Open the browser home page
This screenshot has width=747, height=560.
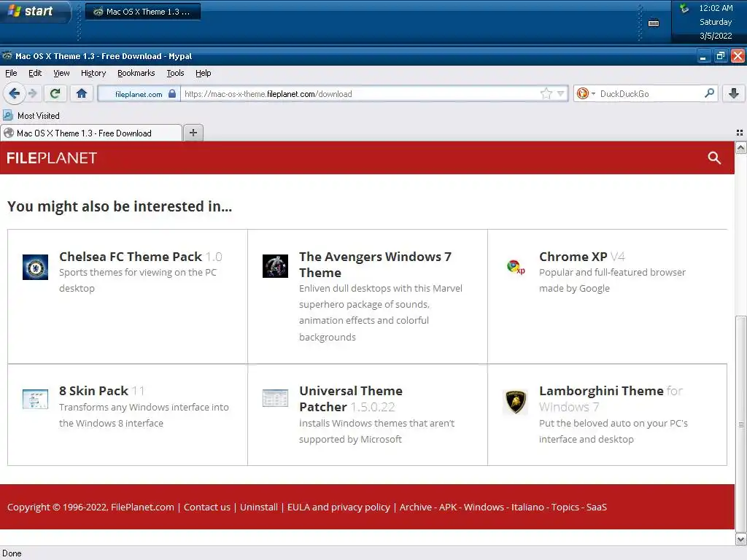82,93
